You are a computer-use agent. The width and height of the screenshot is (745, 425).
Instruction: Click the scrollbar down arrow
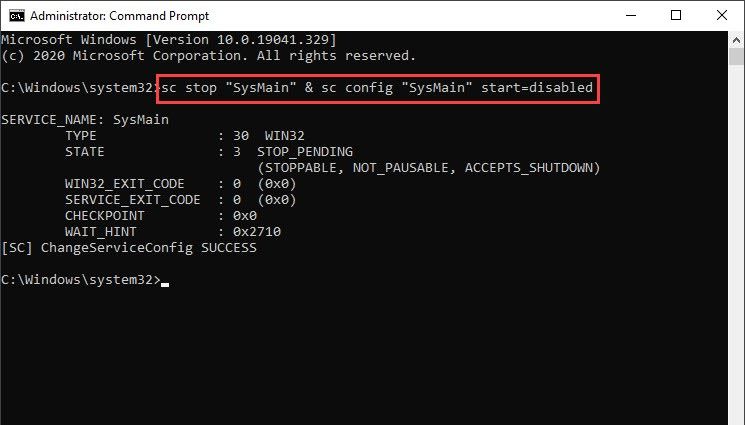tap(734, 415)
